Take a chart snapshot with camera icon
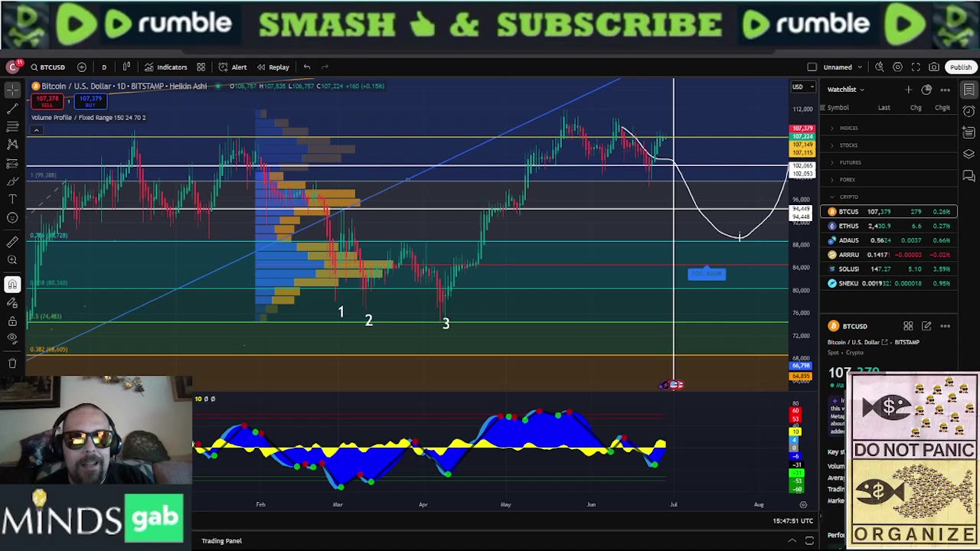This screenshot has height=551, width=980. 934,67
